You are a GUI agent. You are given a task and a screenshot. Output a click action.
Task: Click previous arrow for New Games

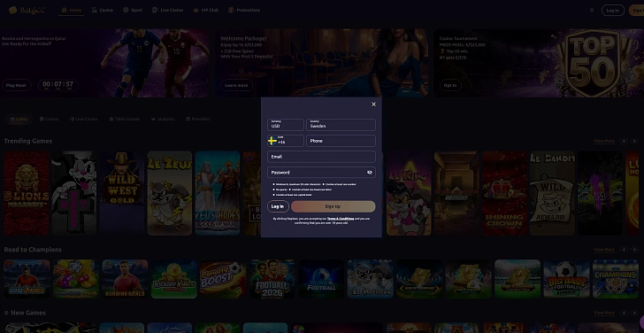click(624, 313)
